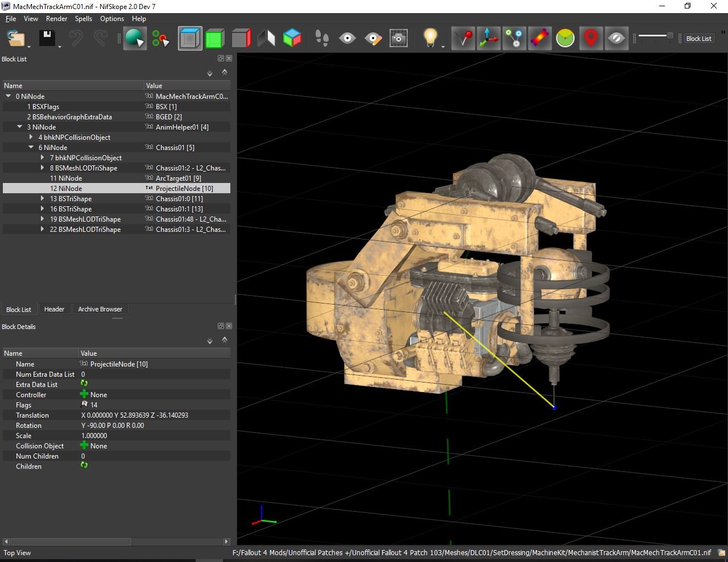Toggle Show Axes arrows icon
Image resolution: width=728 pixels, height=562 pixels.
click(489, 38)
